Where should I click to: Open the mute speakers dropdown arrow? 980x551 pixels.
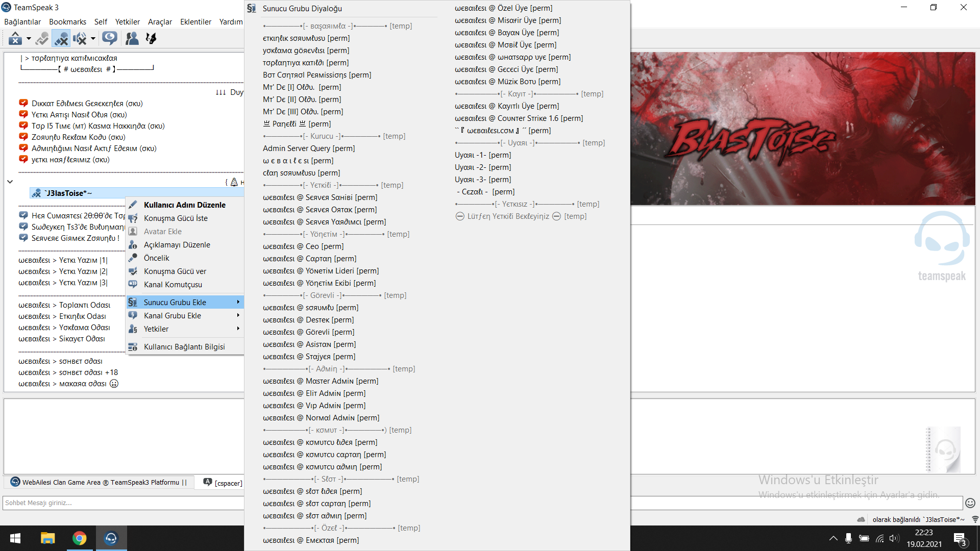tap(93, 38)
